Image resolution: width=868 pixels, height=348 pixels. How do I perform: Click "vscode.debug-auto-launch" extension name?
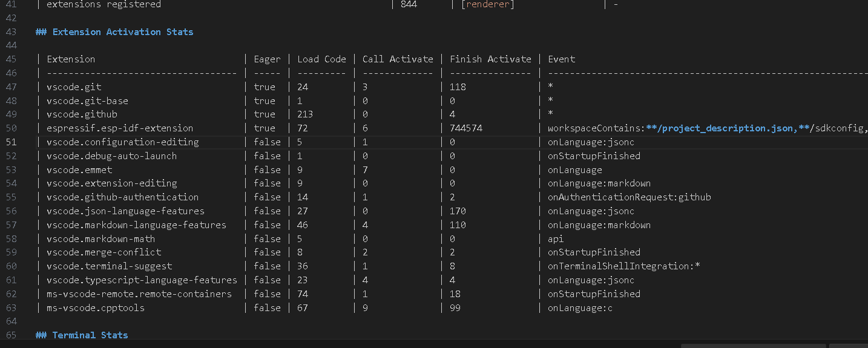(111, 156)
